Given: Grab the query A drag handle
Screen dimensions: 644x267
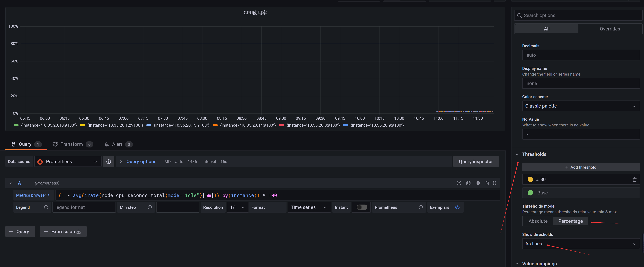Looking at the screenshot, I should coord(494,183).
